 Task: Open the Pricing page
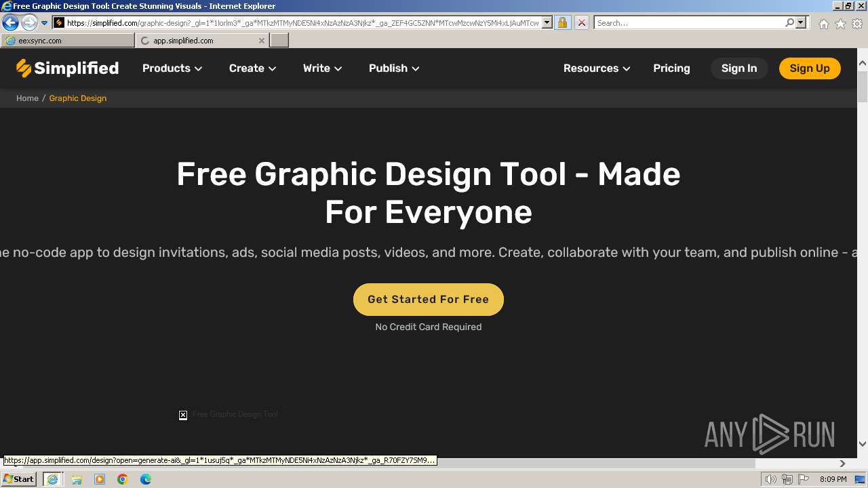coord(671,68)
